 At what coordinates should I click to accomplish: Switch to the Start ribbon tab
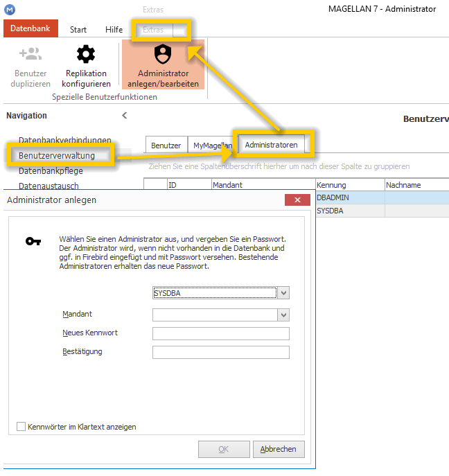pos(78,29)
